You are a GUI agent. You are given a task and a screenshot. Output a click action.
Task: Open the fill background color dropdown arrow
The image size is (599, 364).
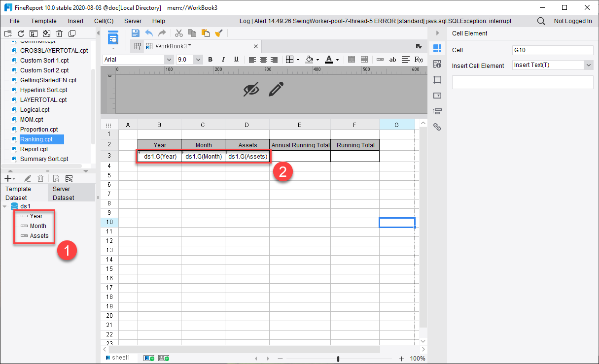coord(318,60)
